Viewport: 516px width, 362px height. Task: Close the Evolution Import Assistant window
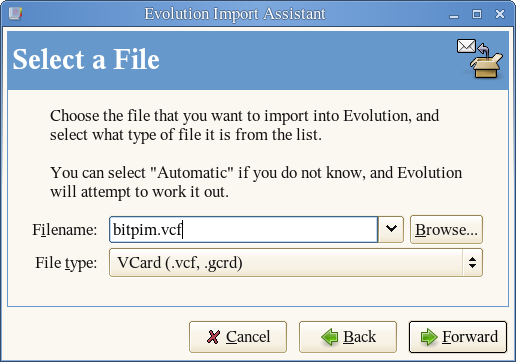pos(500,14)
